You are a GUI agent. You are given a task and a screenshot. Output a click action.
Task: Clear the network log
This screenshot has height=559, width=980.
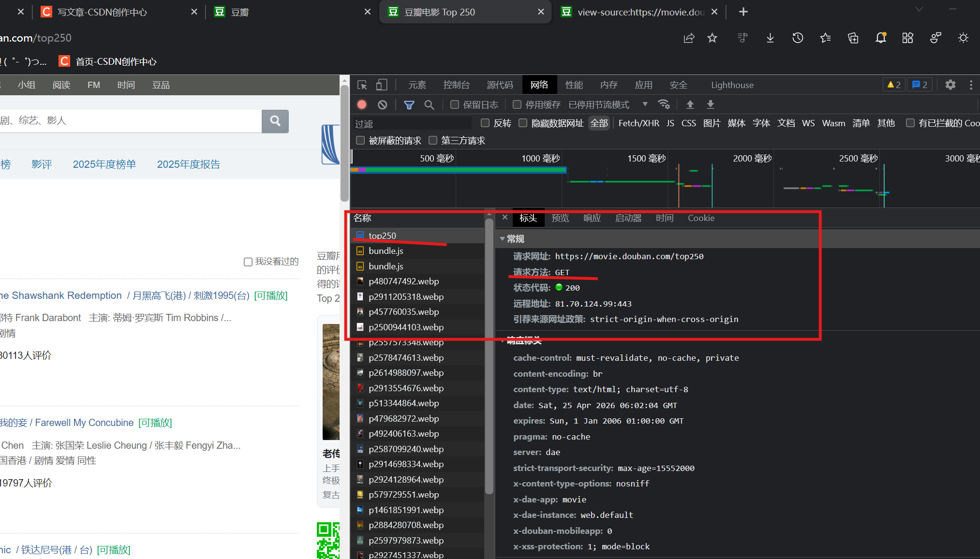click(382, 104)
